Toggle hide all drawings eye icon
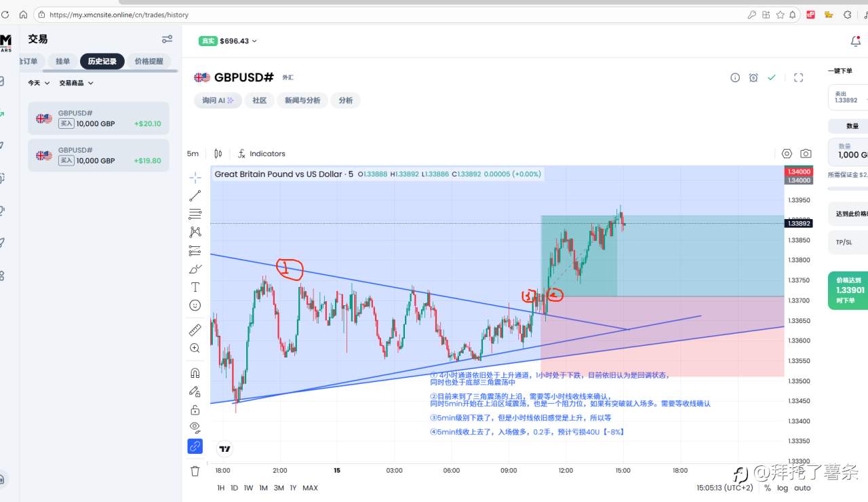This screenshot has width=868, height=502. click(195, 427)
